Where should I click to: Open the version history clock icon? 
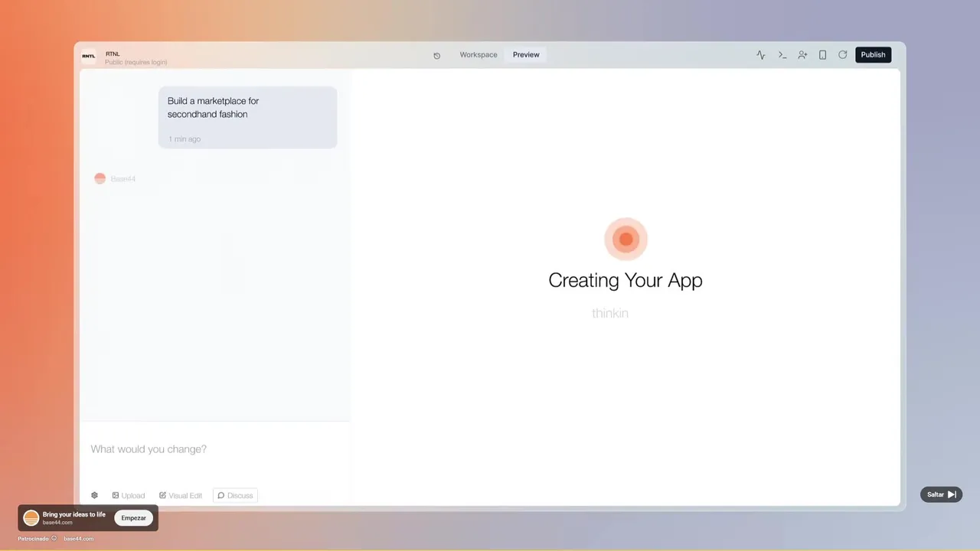pyautogui.click(x=436, y=55)
